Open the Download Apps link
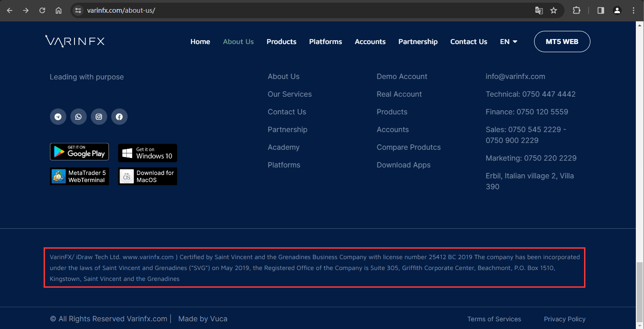The height and width of the screenshot is (329, 644). tap(404, 165)
